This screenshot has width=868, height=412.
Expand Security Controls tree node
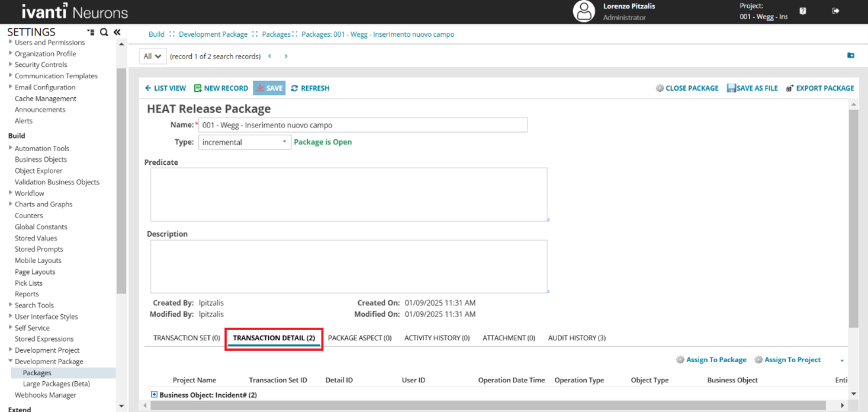[11, 65]
